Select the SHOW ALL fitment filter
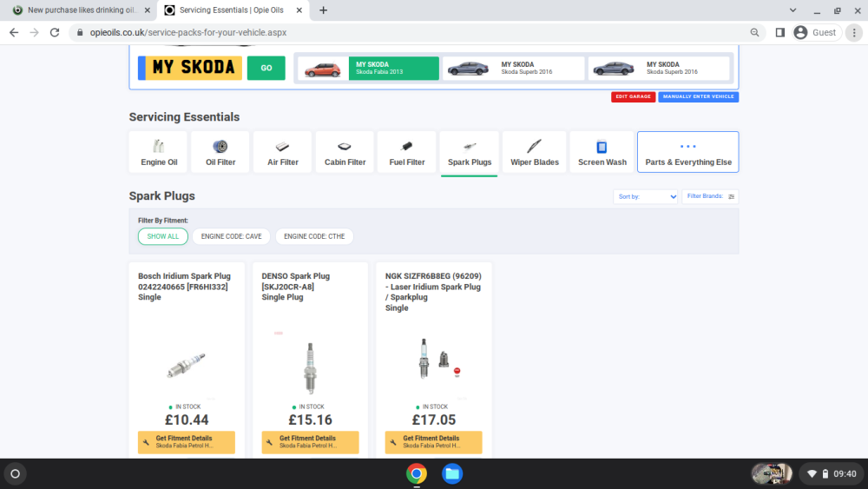This screenshot has height=489, width=868. (163, 236)
